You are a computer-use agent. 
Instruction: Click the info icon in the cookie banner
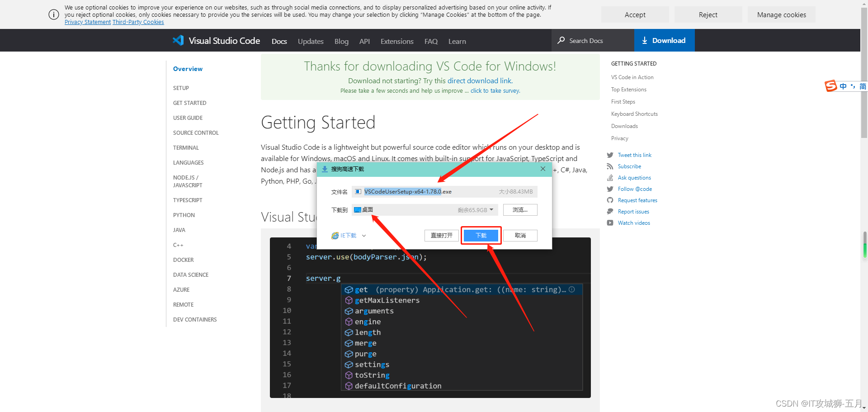53,14
